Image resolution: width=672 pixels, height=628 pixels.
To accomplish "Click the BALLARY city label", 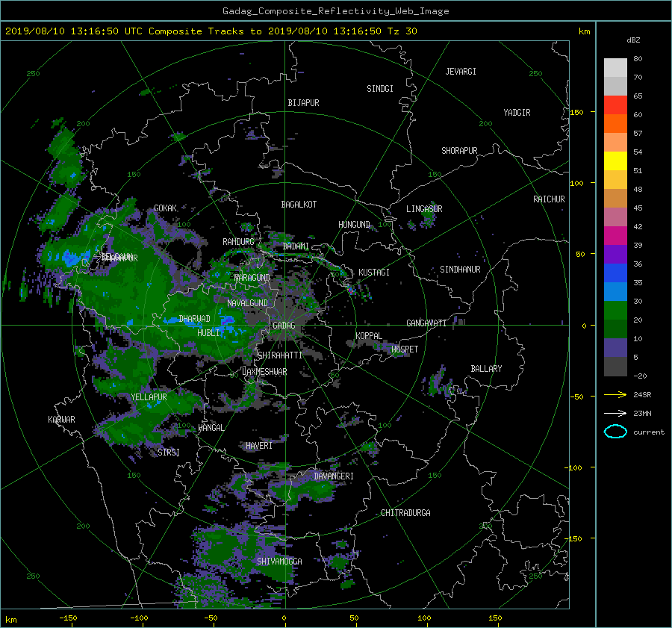I will point(486,369).
